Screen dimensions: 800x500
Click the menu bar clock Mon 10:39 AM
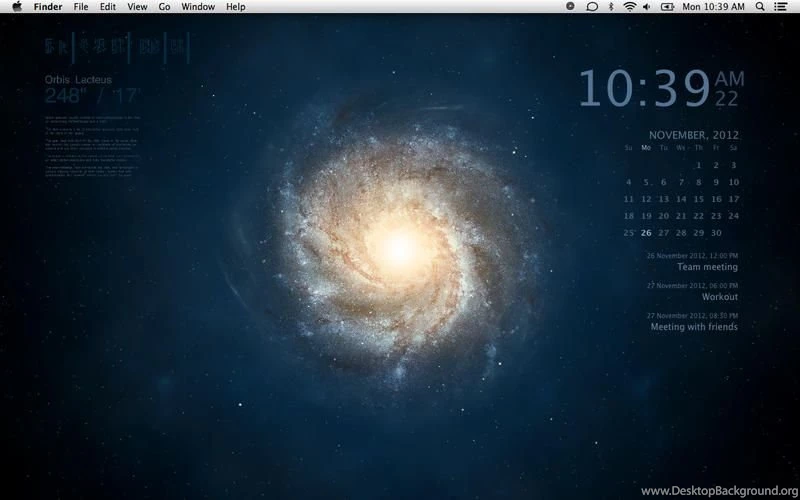click(x=713, y=6)
